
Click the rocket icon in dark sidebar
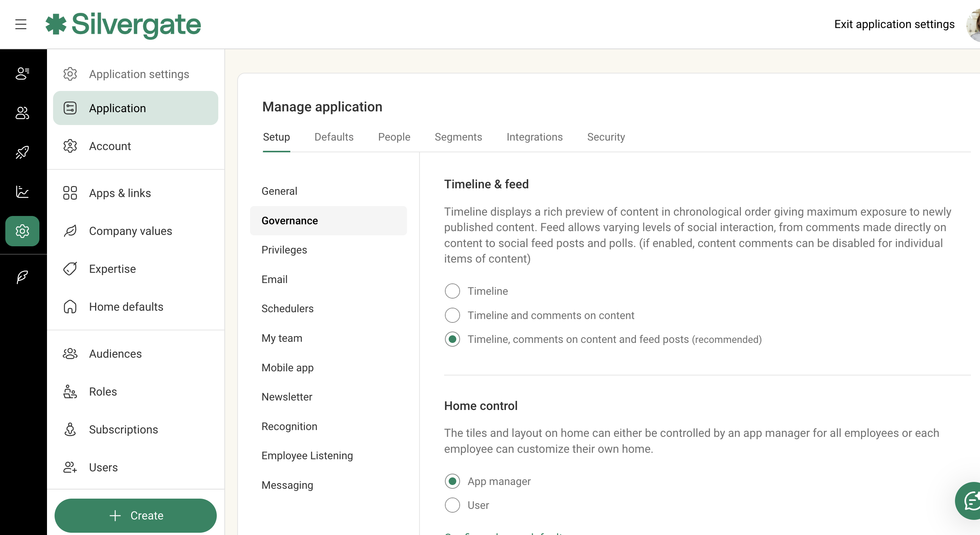click(x=22, y=152)
